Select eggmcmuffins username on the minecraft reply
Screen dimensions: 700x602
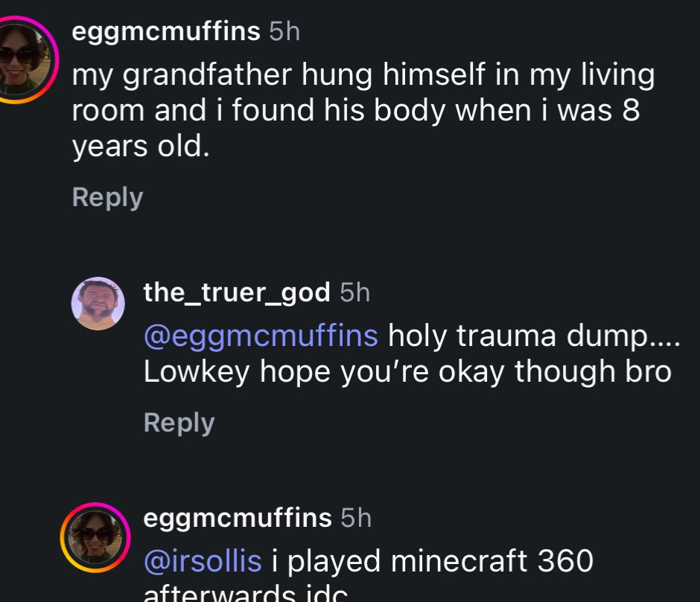click(237, 517)
